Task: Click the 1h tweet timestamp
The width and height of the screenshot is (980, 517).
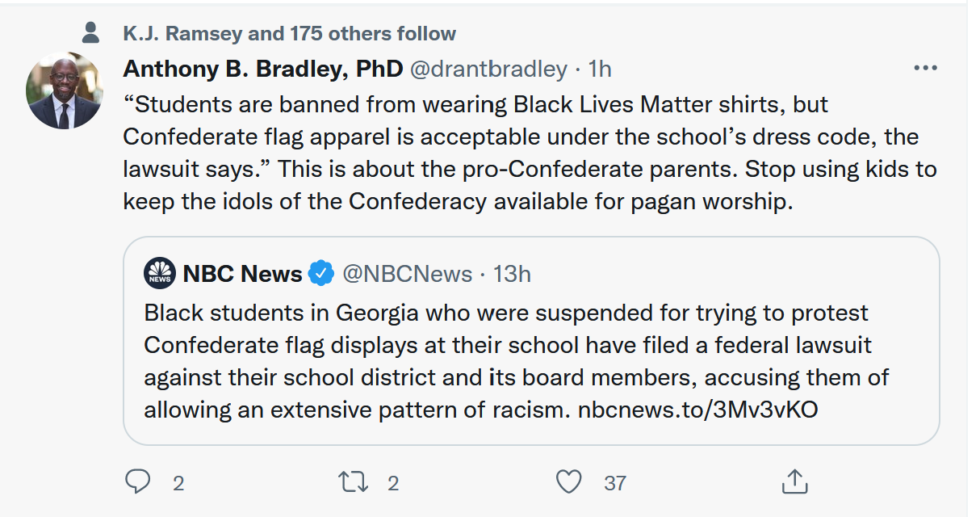Action: click(x=600, y=69)
